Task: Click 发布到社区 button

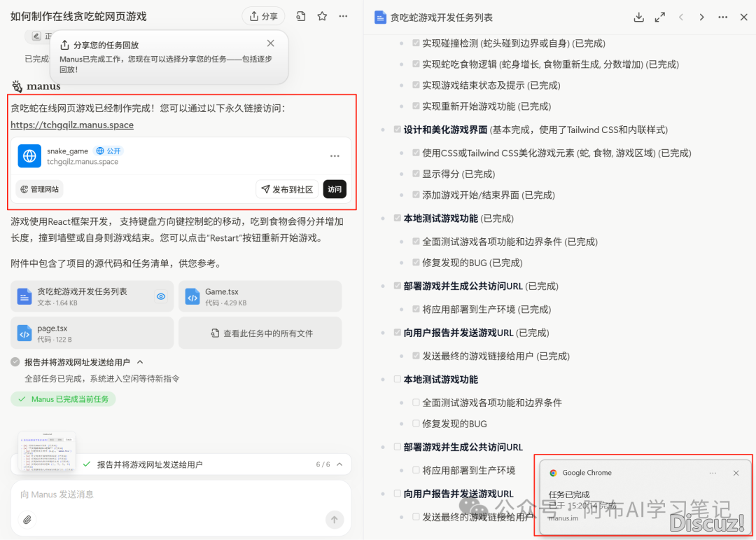Action: [288, 189]
